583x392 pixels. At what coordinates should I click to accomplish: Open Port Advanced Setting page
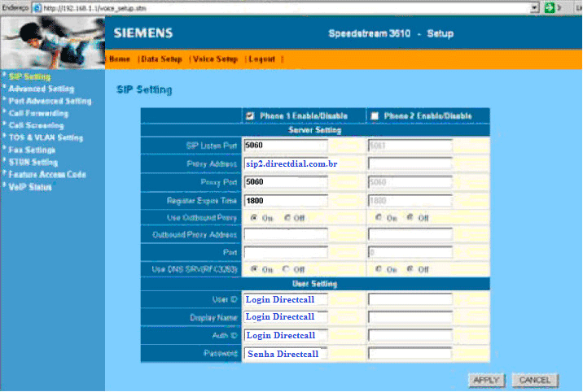click(50, 101)
